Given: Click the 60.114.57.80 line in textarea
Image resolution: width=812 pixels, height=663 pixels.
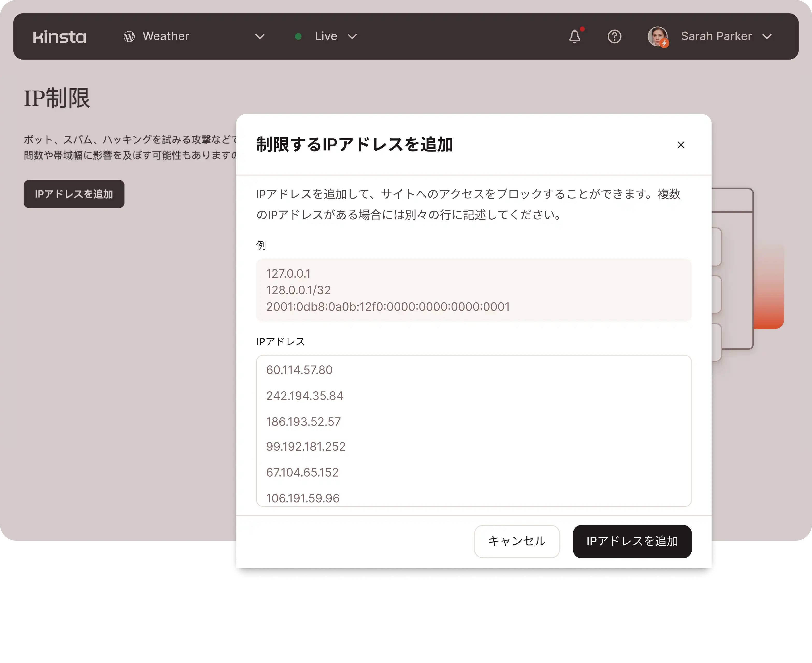Looking at the screenshot, I should pos(299,370).
